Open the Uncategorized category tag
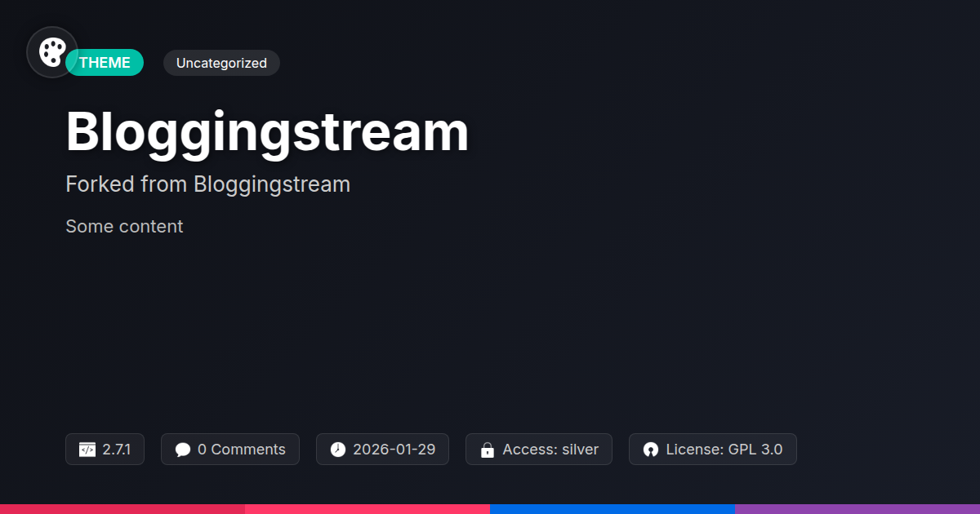The image size is (980, 514). click(221, 63)
